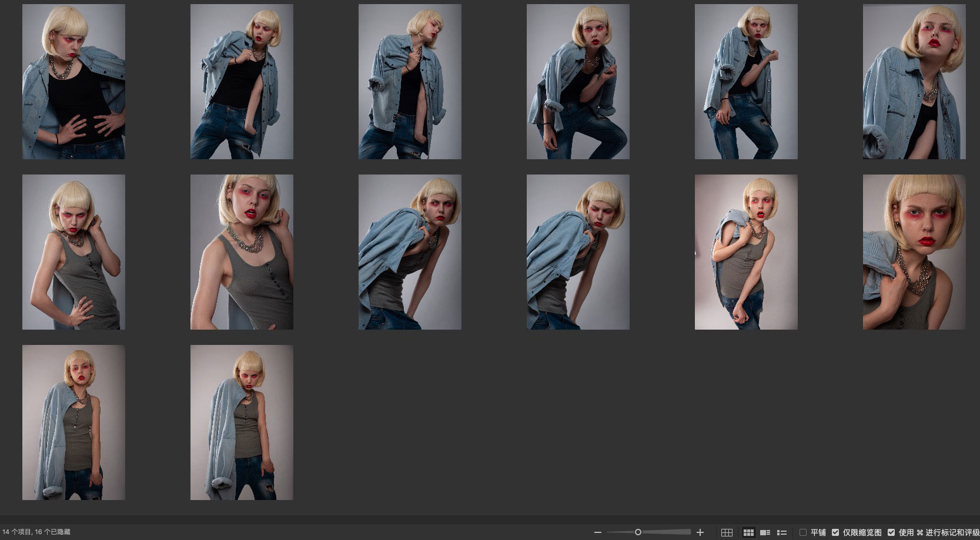
Task: Switch to thumbnails grid view
Action: (x=748, y=532)
